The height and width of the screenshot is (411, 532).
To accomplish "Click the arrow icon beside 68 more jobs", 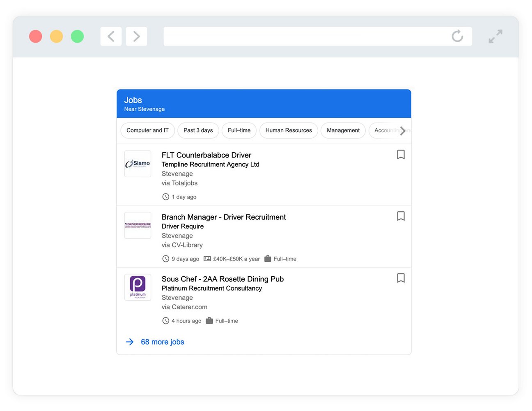I will click(130, 342).
